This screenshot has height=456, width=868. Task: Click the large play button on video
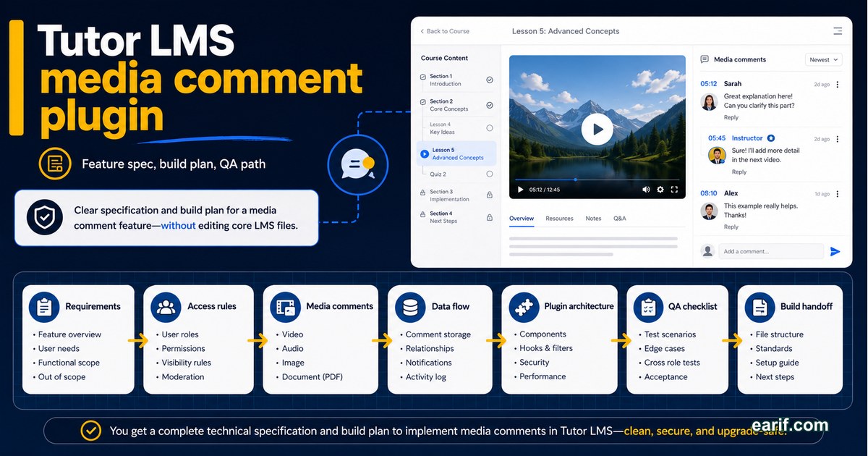point(597,130)
